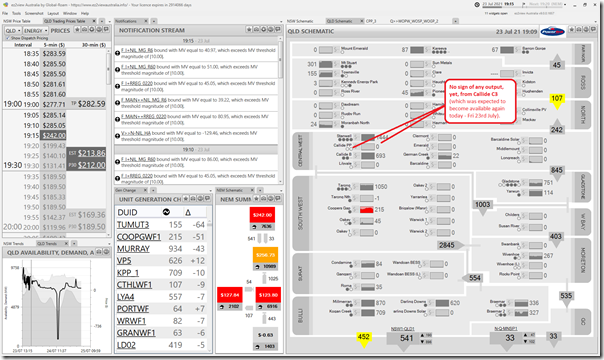Open the QLD region dropdown
Image resolution: width=604 pixels, height=360 pixels.
13,30
